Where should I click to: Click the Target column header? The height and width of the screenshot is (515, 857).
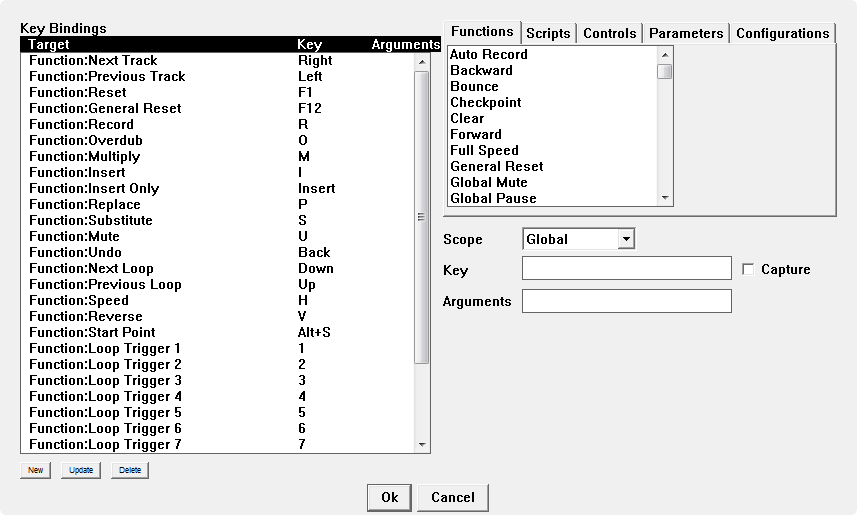pos(49,44)
